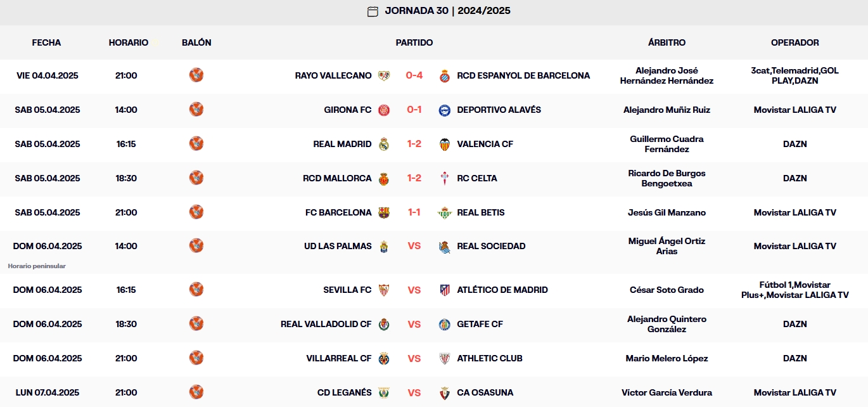The width and height of the screenshot is (868, 407).
Task: Expand the Real Madrid vs Valencia match row
Action: click(x=414, y=144)
